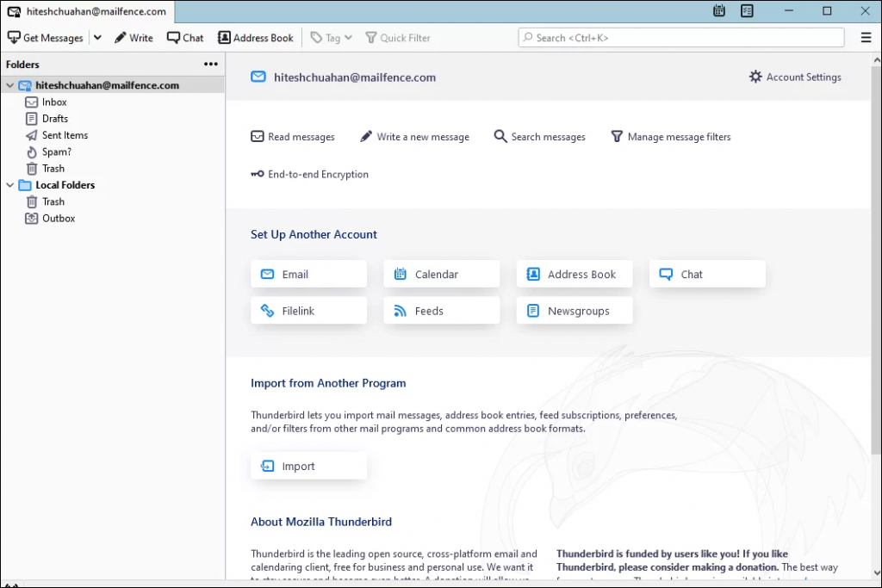Click the envelope icon beside account heading
This screenshot has height=588, width=882.
(x=258, y=77)
